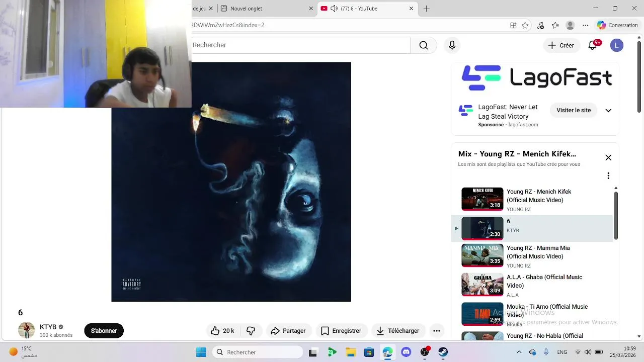Select the currently playing track 6 by KTYB
The image size is (644, 362).
pos(532,228)
